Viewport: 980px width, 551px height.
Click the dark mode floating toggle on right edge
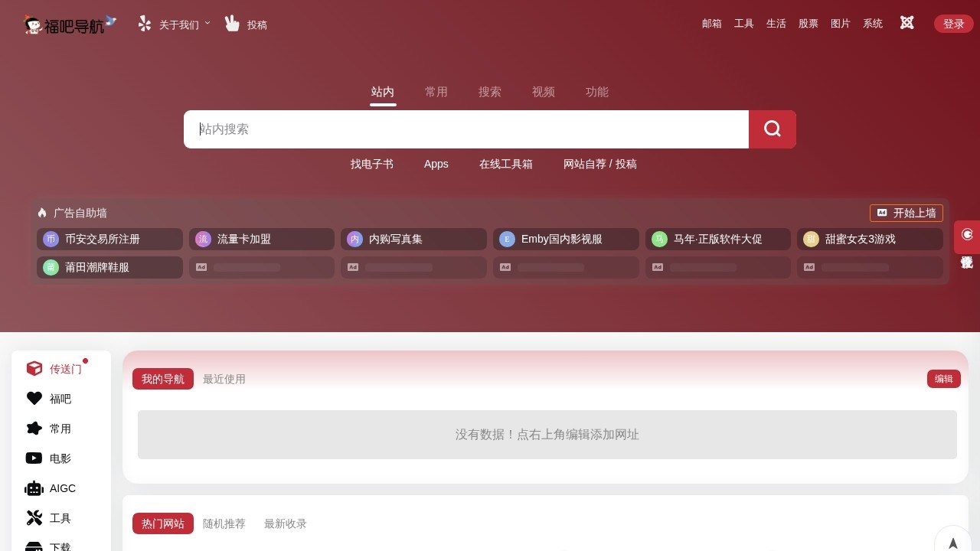click(967, 235)
